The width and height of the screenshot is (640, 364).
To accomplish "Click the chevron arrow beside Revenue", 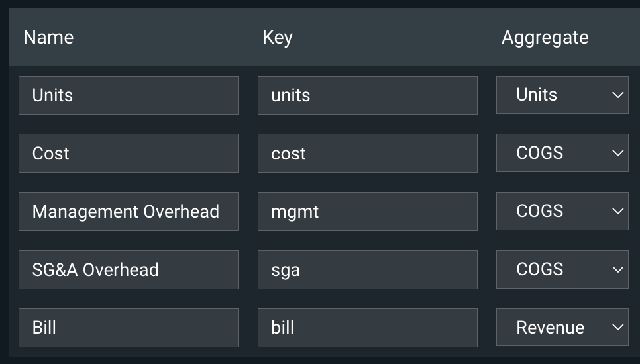I will 618,328.
